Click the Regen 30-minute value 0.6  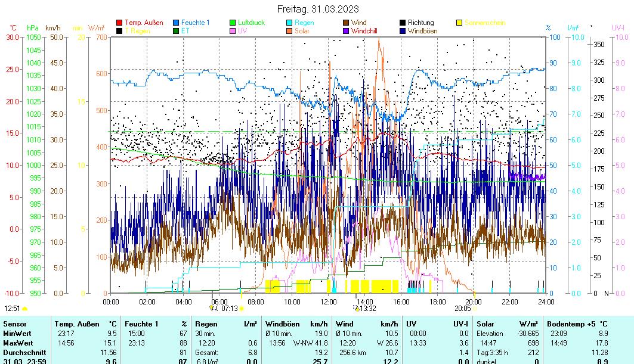coord(253,343)
